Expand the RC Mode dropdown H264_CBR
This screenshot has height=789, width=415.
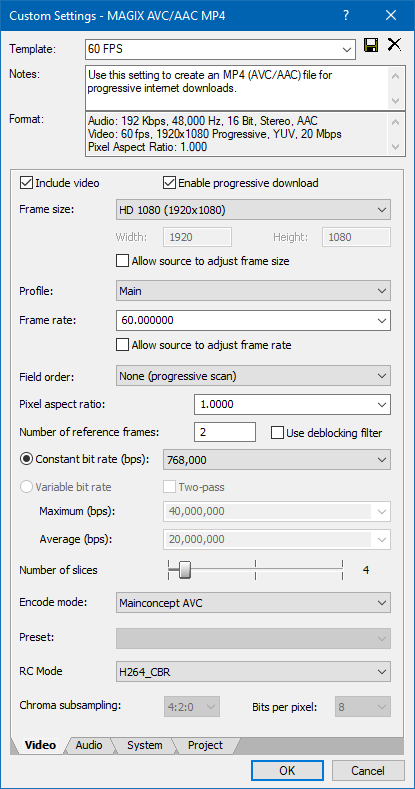[x=253, y=672]
